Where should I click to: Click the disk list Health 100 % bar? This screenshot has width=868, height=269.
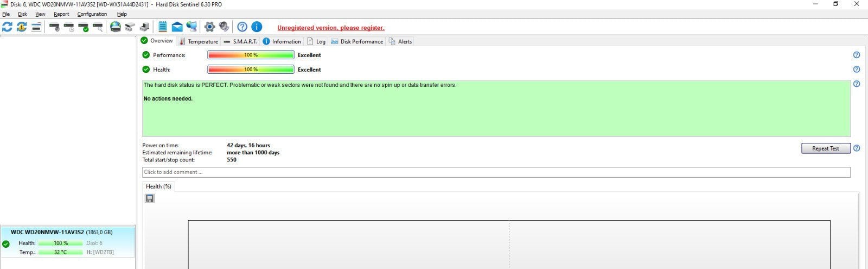pyautogui.click(x=61, y=243)
